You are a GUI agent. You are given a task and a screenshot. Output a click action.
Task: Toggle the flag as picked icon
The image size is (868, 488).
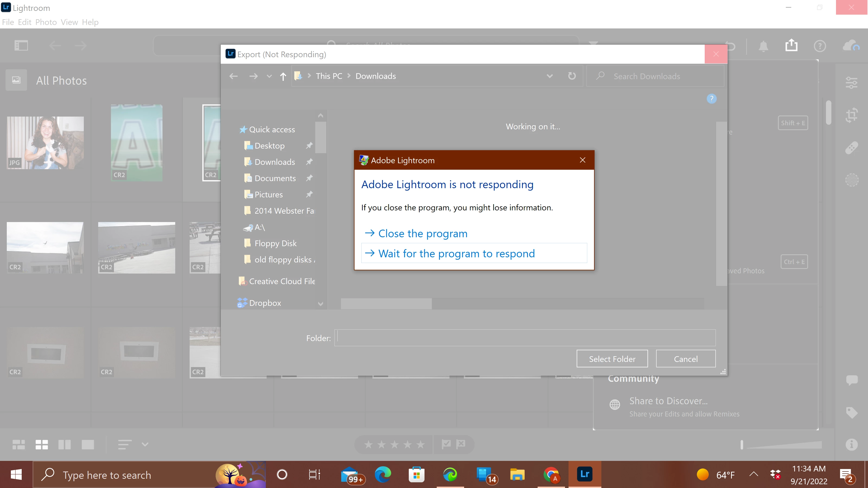446,444
